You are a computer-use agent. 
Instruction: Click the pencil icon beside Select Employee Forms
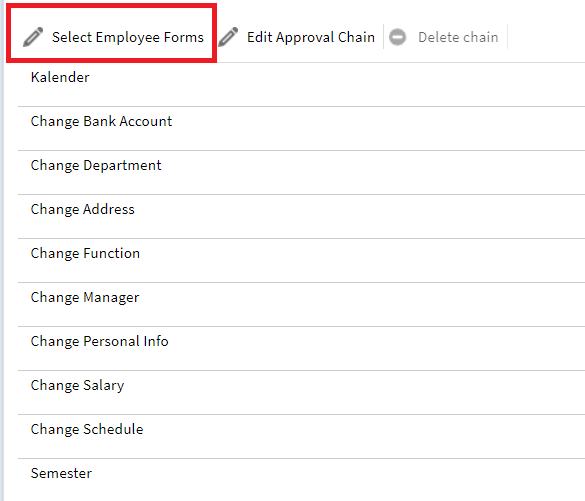(33, 37)
